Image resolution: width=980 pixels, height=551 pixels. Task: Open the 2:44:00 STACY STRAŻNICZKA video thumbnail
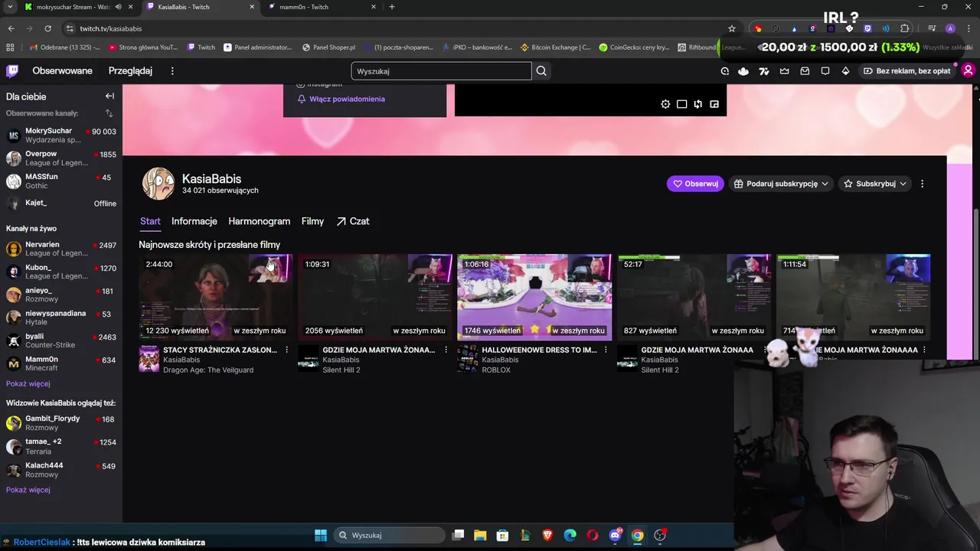click(x=216, y=296)
